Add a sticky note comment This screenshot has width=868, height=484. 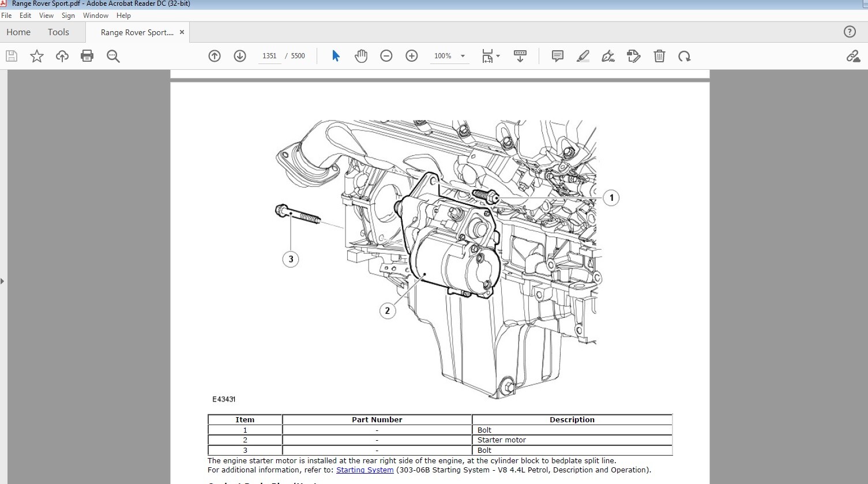click(558, 56)
